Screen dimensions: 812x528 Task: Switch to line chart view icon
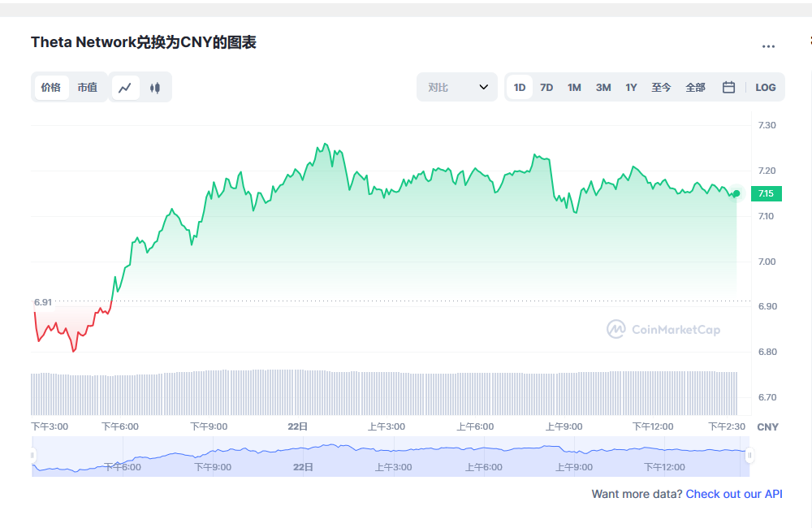[125, 88]
